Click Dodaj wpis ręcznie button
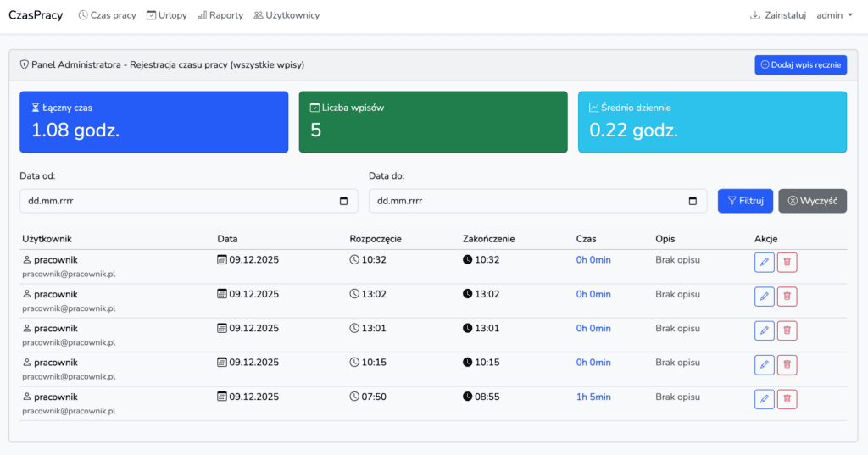Image resolution: width=868 pixels, height=455 pixels. pos(800,64)
